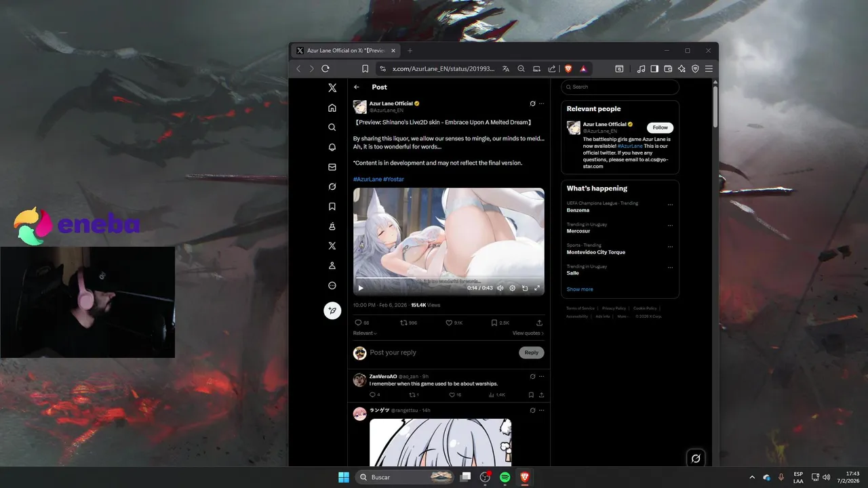Bookmark main post showing 2.5K

500,323
